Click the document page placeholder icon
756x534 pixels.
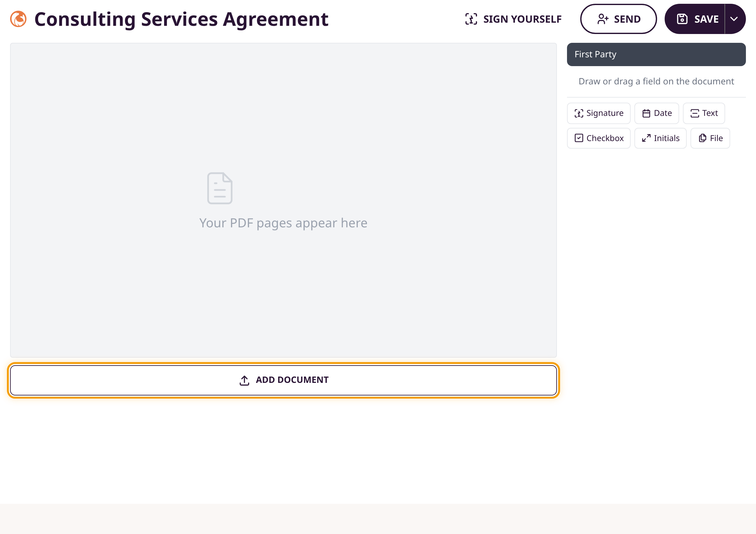pos(220,188)
